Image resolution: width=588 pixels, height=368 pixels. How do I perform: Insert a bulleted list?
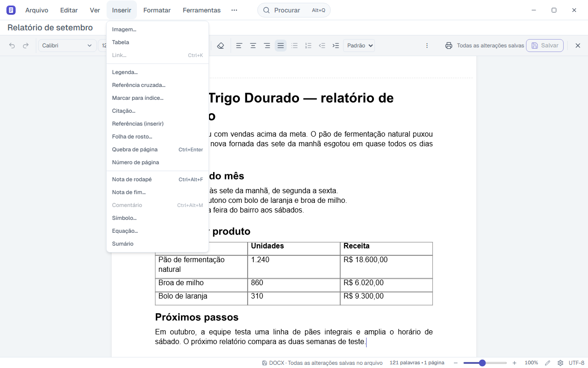click(x=294, y=46)
